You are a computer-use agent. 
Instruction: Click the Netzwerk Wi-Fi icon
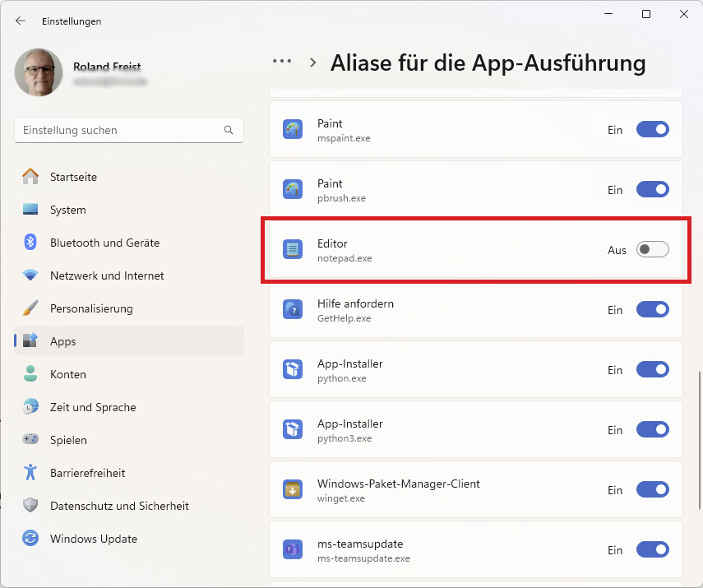click(x=30, y=275)
